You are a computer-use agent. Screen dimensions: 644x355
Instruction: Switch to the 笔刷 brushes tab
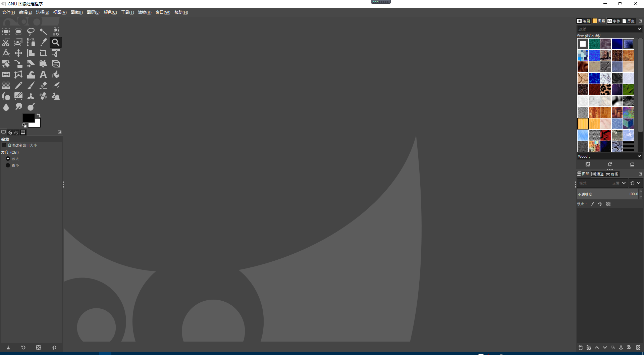[x=584, y=21]
